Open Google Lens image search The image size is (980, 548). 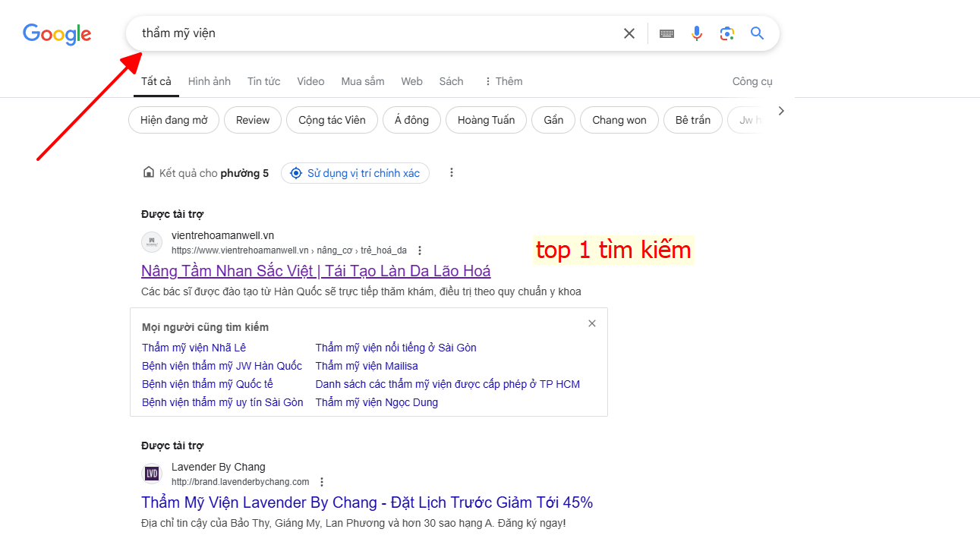[x=727, y=33]
